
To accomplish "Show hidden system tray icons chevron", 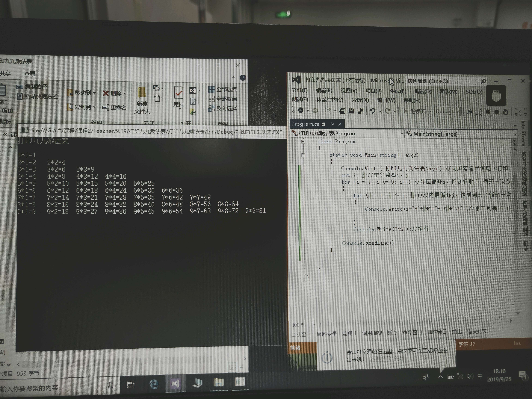I will pyautogui.click(x=440, y=377).
